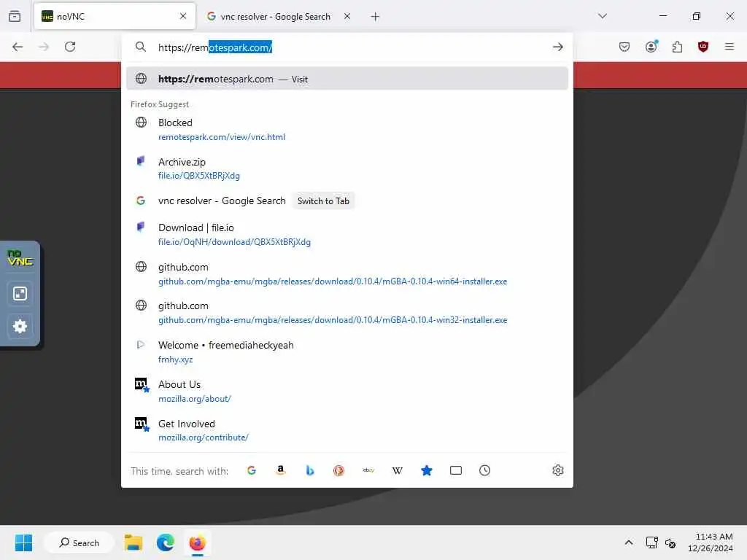Open the Firefox hamburger menu
Viewport: 747px width, 560px height.
(x=729, y=47)
